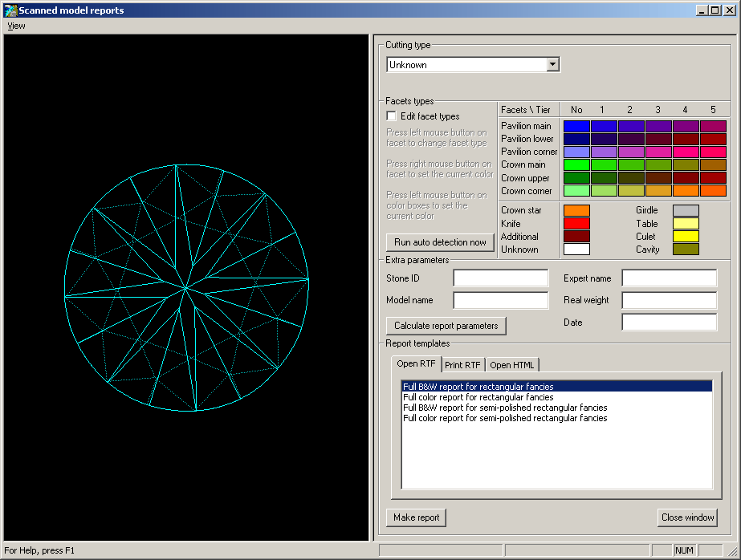Screen dimensions: 741x560
Task: Open the Cutting type dropdown
Action: tap(552, 65)
